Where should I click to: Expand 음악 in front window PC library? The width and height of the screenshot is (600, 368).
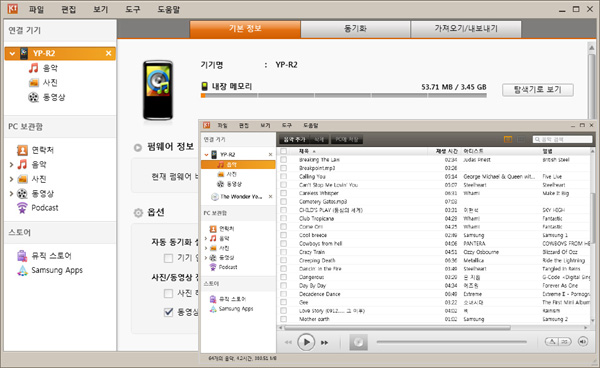tap(206, 238)
